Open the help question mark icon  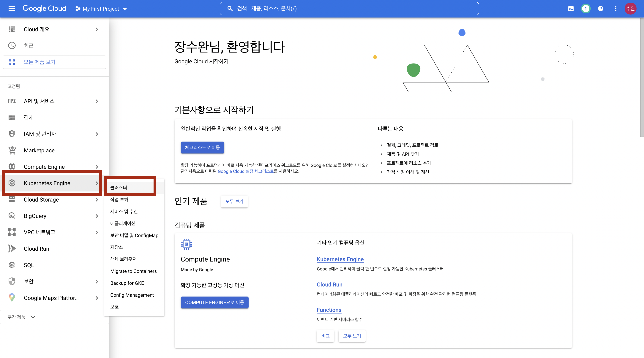pyautogui.click(x=601, y=9)
